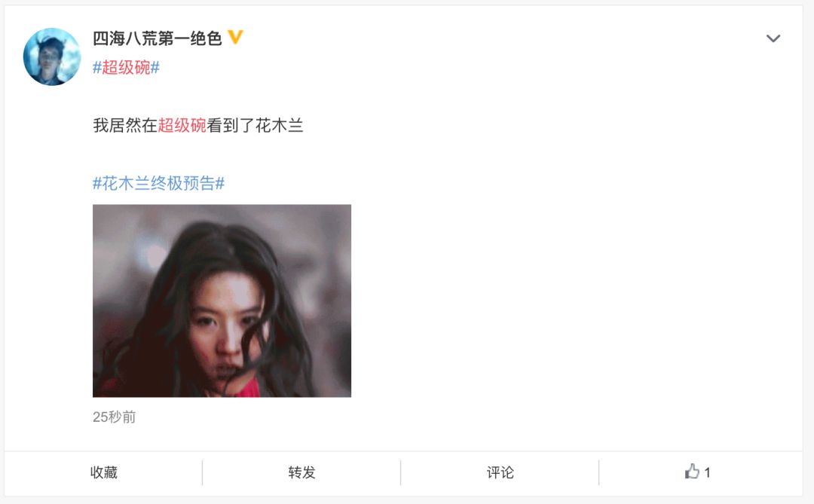Screen dimensions: 814x504
Task: Open the #花木兰终极预告# hashtag
Action: coord(159,183)
